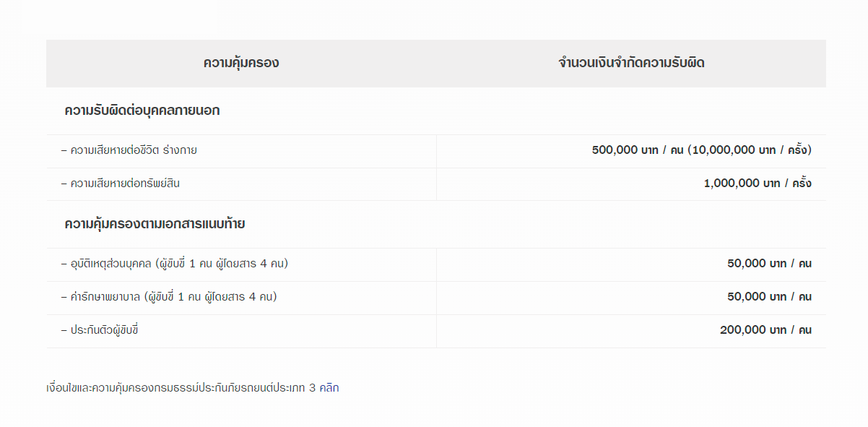Click the จำนวนเงินจำกัดความรับผิด column header
The height and width of the screenshot is (427, 868).
[631, 64]
